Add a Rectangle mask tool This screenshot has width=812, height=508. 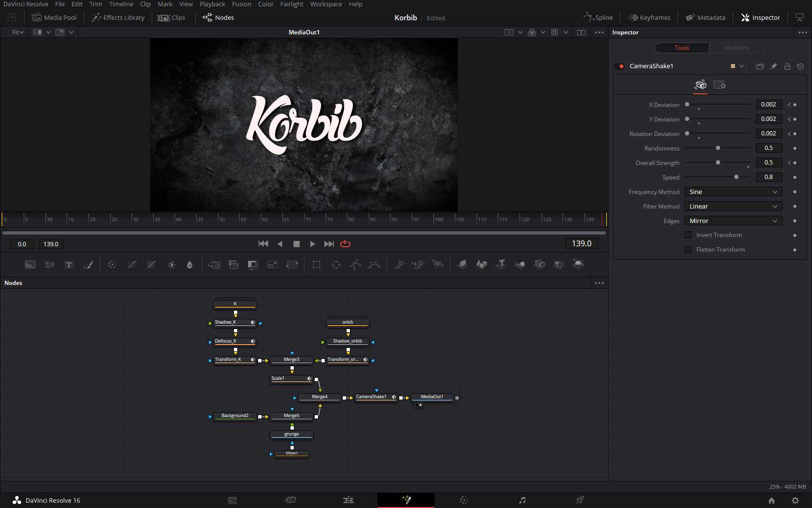(317, 265)
